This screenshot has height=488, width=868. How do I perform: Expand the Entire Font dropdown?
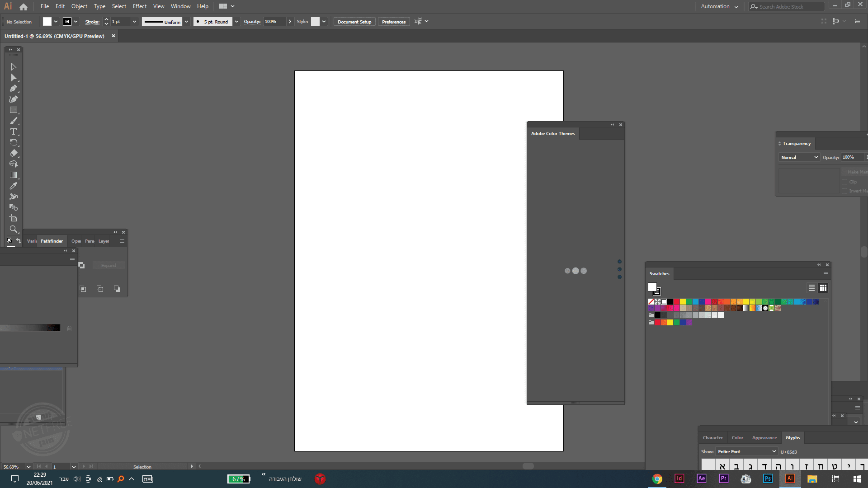tap(746, 451)
